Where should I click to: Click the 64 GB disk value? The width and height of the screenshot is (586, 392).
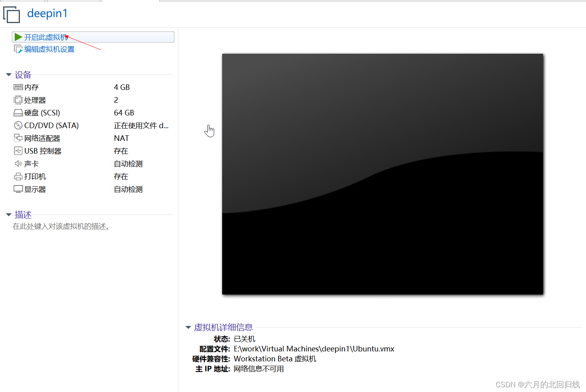pos(124,113)
